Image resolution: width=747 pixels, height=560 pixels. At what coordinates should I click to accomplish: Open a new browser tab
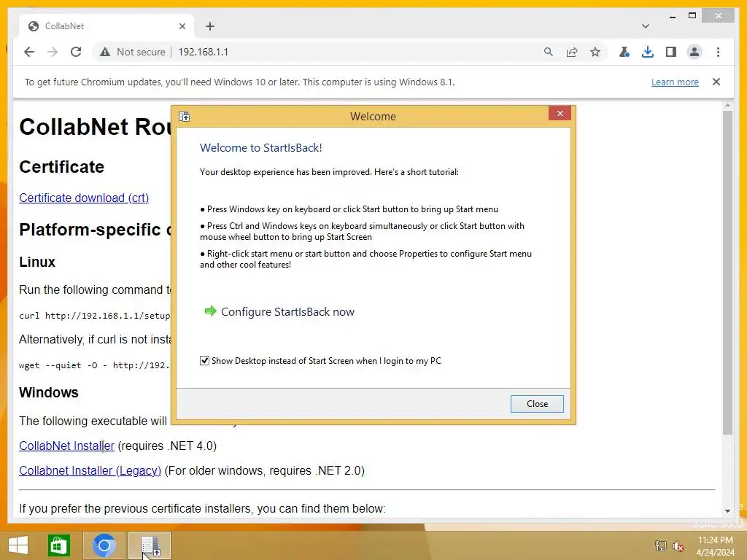[210, 26]
